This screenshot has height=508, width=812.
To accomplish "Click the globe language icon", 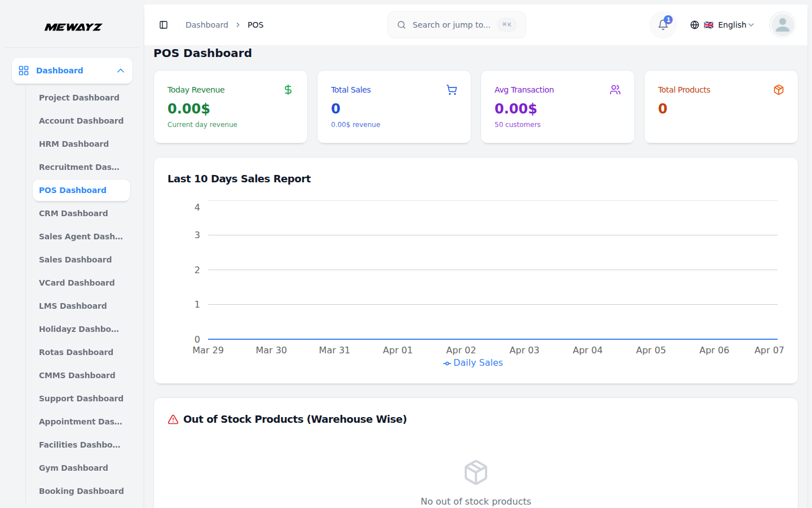I will (x=694, y=25).
